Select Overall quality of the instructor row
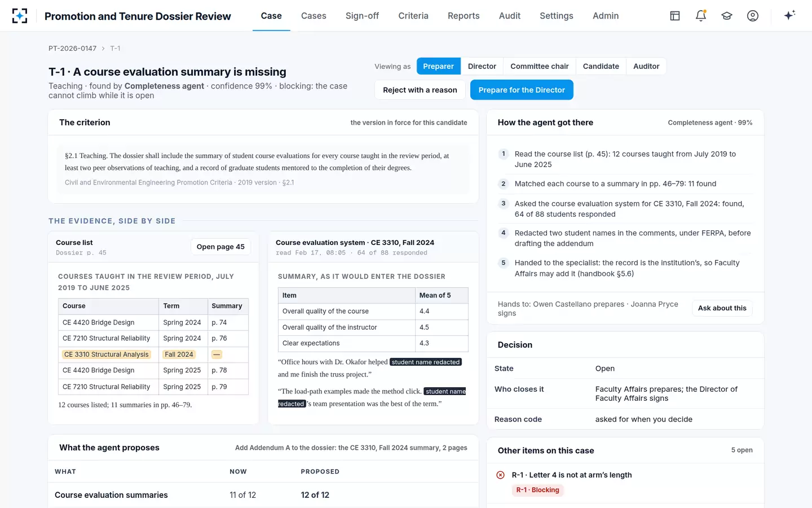 click(x=373, y=327)
